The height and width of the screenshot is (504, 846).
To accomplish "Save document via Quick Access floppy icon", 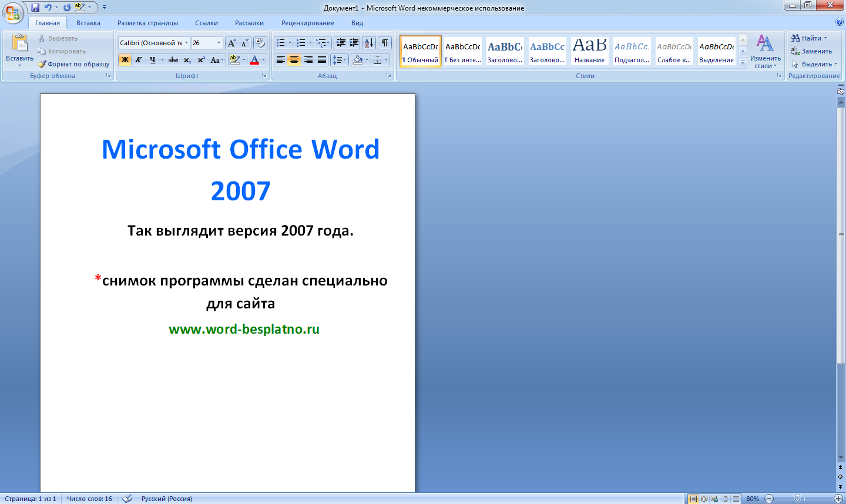I will (35, 8).
